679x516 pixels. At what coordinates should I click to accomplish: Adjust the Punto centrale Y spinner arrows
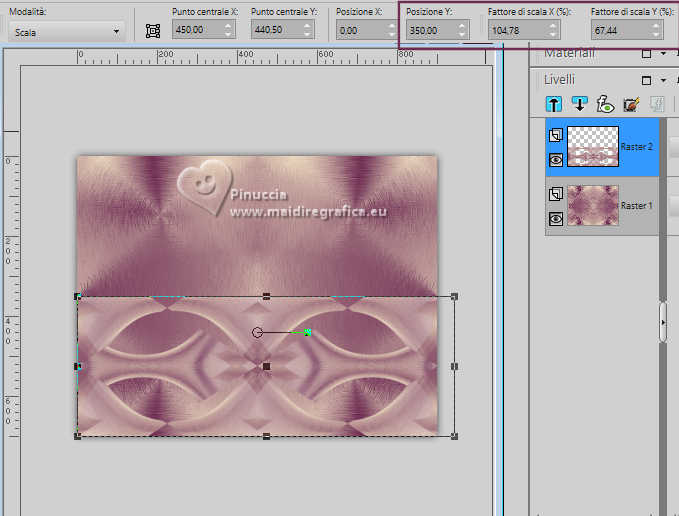pos(307,30)
